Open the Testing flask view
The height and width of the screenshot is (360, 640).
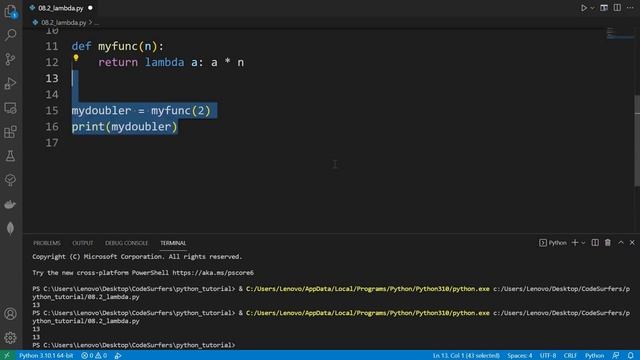click(10, 156)
